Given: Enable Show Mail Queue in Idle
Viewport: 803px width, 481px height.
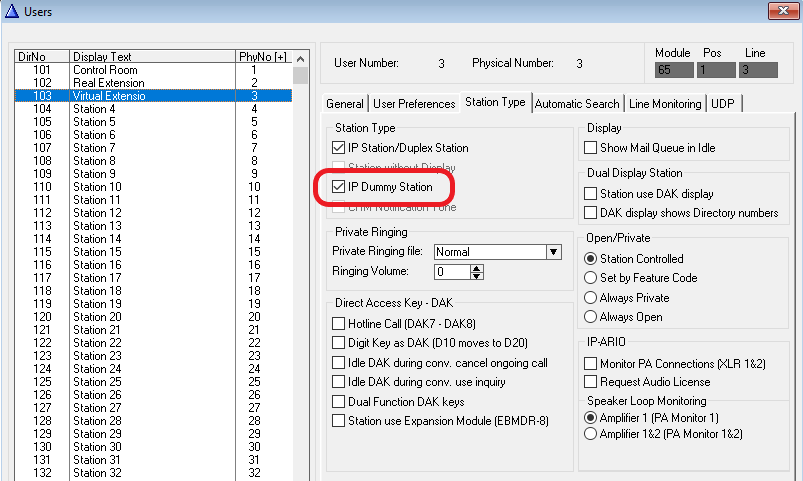Looking at the screenshot, I should click(590, 148).
